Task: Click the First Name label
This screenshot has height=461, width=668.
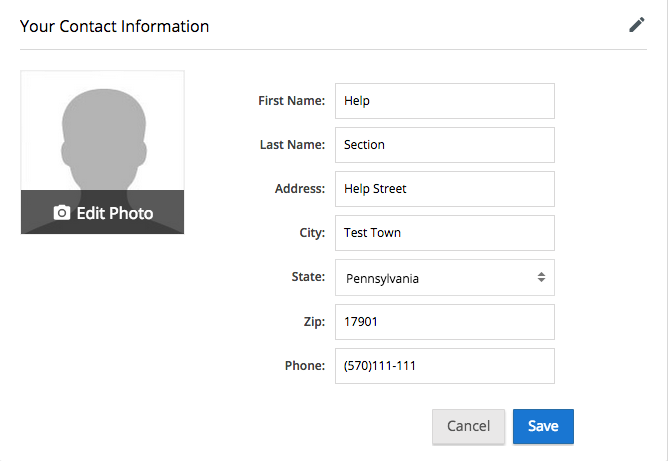Action: [x=291, y=101]
